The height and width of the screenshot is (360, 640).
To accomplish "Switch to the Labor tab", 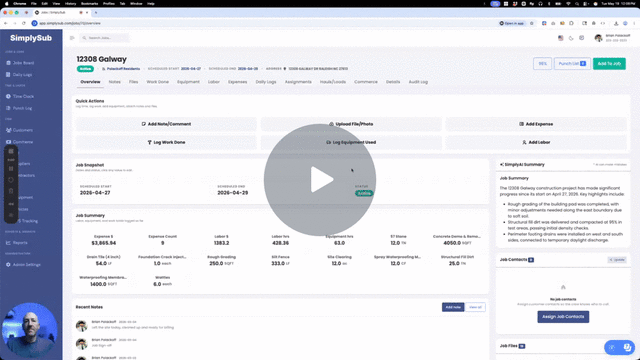I will (x=214, y=82).
